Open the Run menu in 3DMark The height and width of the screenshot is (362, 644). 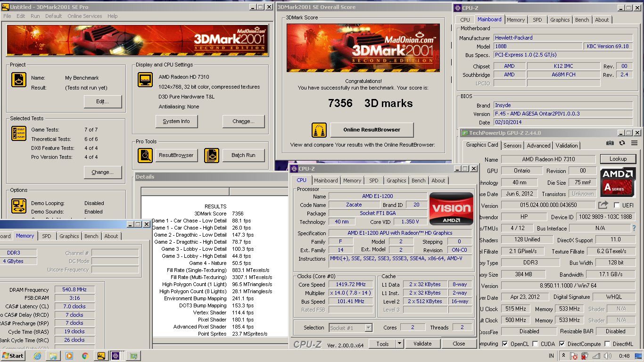pyautogui.click(x=35, y=16)
